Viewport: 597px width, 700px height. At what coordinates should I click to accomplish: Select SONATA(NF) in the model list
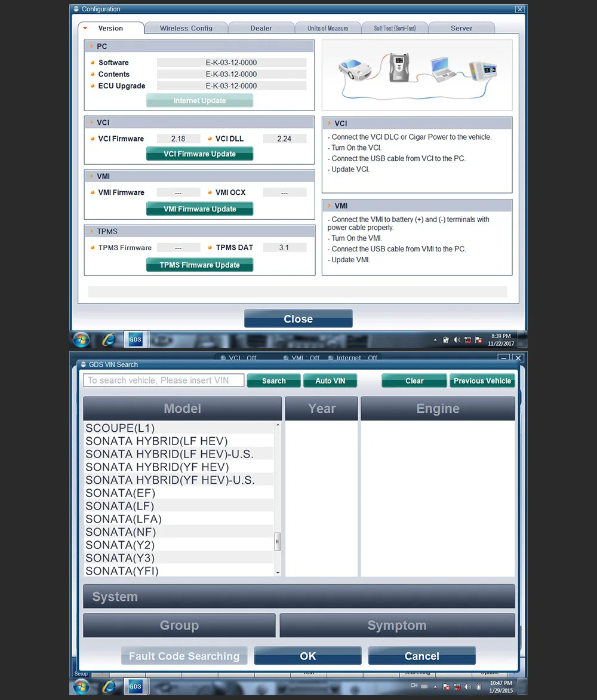tap(179, 531)
